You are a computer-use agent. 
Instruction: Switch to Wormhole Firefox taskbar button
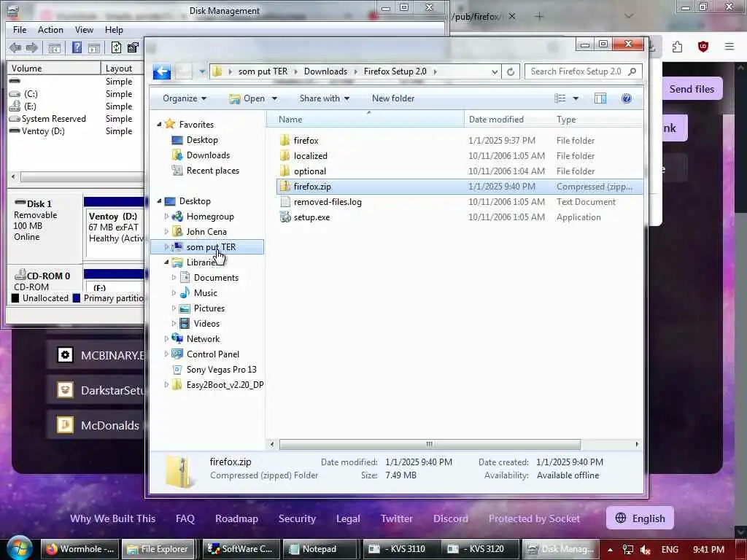[80, 549]
